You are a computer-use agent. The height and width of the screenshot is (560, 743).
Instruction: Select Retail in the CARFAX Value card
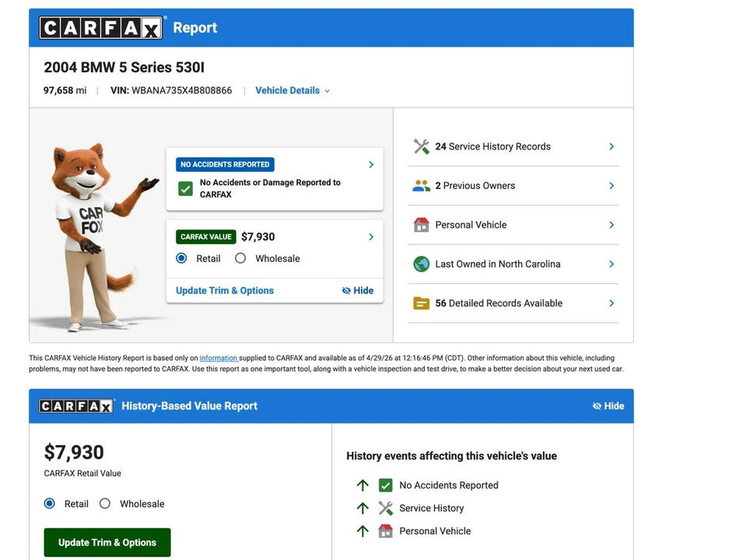pos(181,258)
